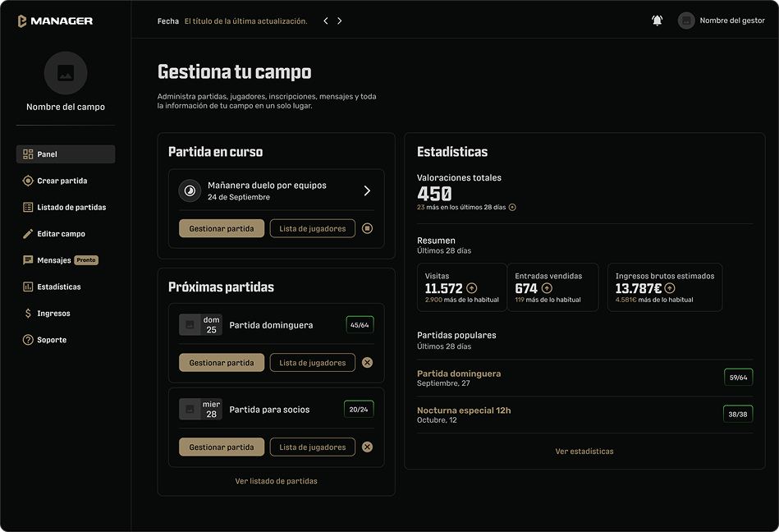Open Listado de partidas in sidebar
The width and height of the screenshot is (779, 532).
[71, 207]
